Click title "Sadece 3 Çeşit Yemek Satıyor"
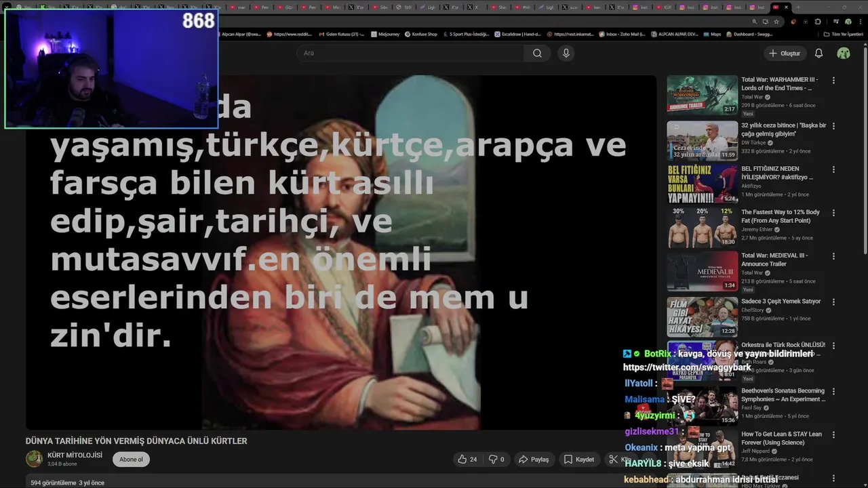Screen dimensions: 868x488 tap(781, 302)
